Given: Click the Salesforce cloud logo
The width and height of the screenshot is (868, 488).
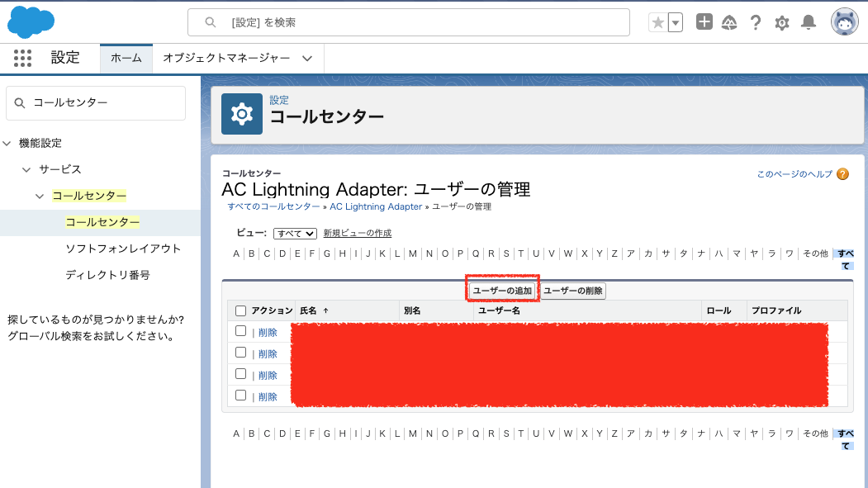Looking at the screenshot, I should coord(31,22).
